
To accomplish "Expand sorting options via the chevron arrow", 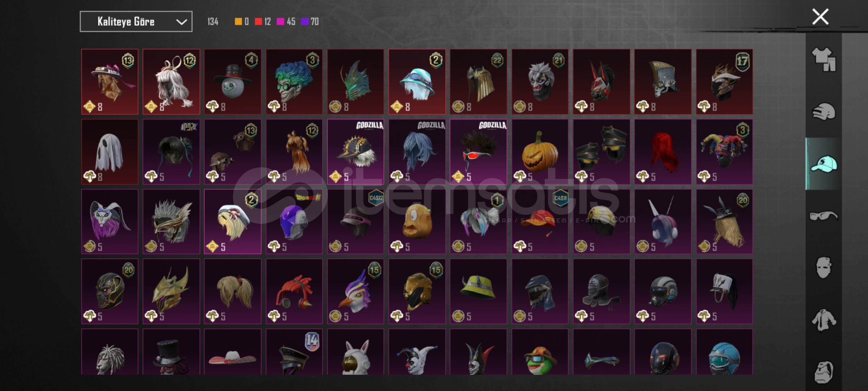I will (181, 22).
